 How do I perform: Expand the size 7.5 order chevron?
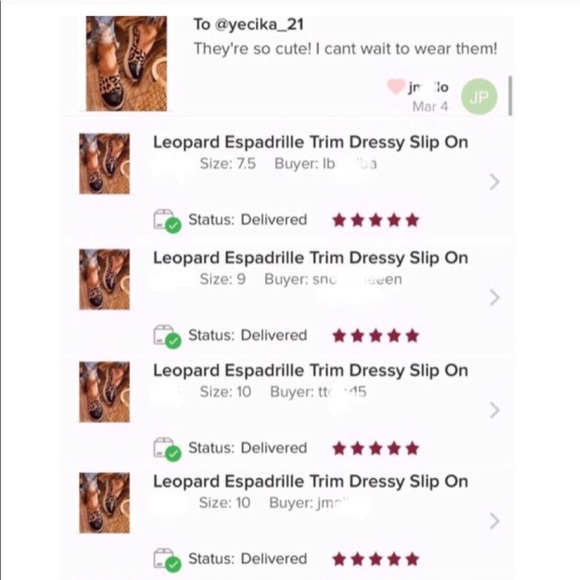tap(495, 182)
